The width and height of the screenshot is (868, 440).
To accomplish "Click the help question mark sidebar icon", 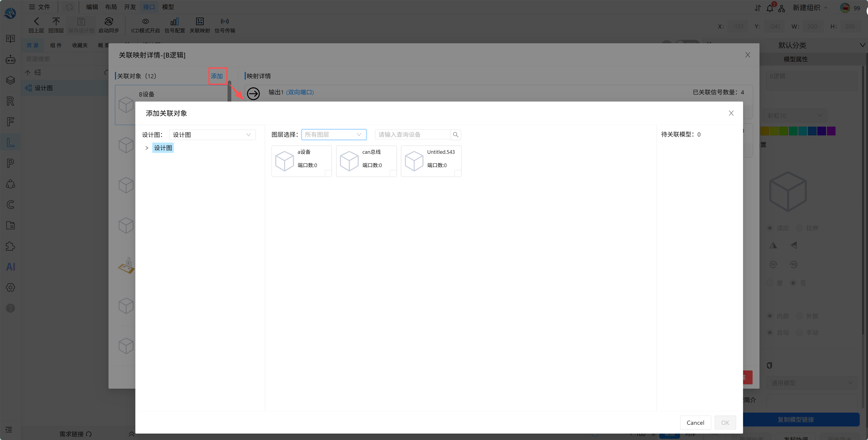I will [10, 308].
